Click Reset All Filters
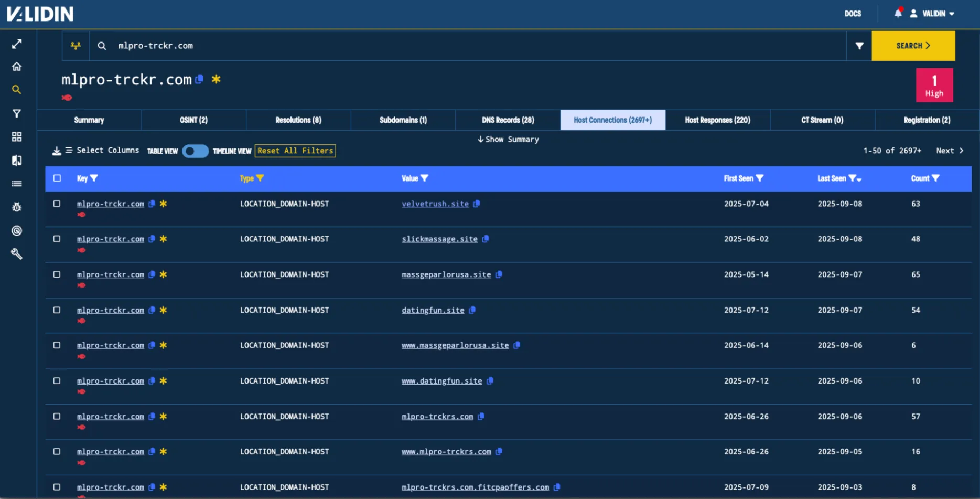Viewport: 980px width, 499px height. tap(295, 151)
